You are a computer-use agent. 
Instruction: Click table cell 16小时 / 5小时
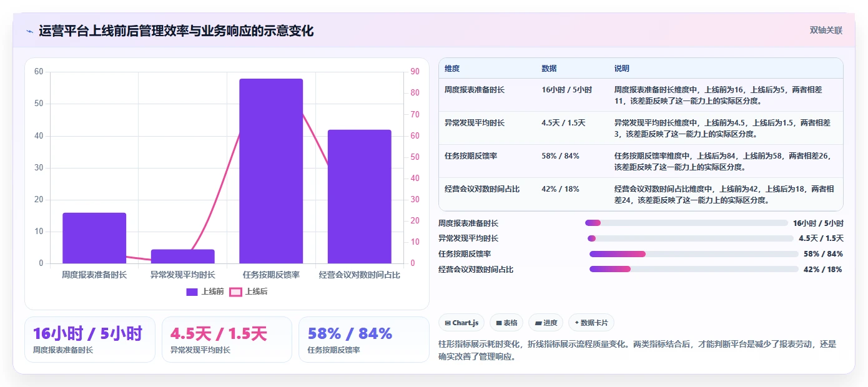point(567,90)
